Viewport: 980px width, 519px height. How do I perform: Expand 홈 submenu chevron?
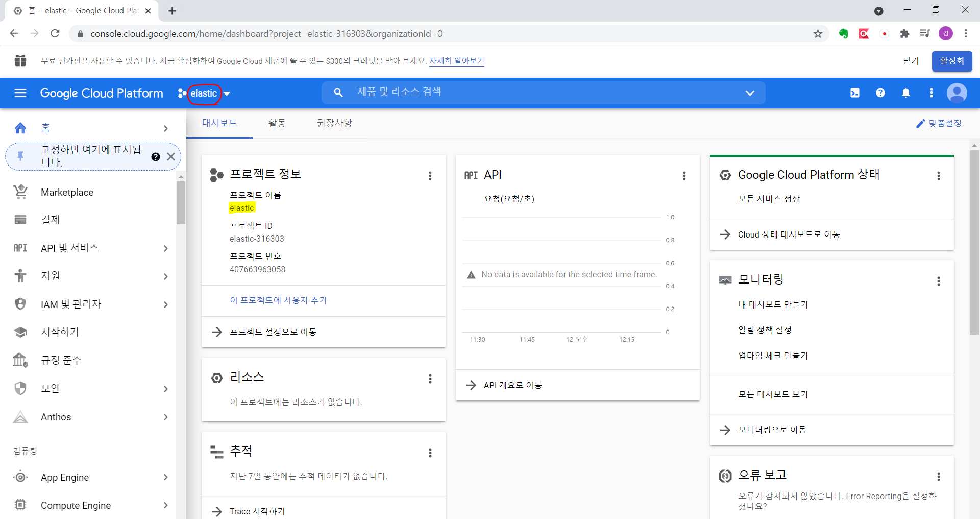pyautogui.click(x=166, y=128)
